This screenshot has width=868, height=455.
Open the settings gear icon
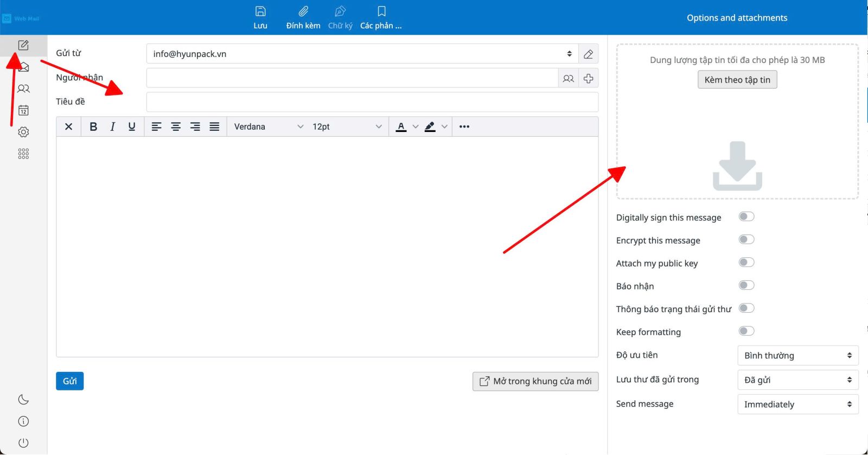(x=23, y=132)
